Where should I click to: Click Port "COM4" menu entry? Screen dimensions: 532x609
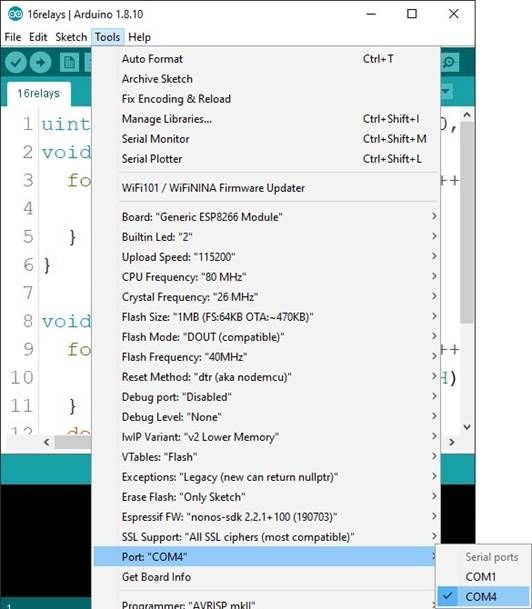click(266, 557)
